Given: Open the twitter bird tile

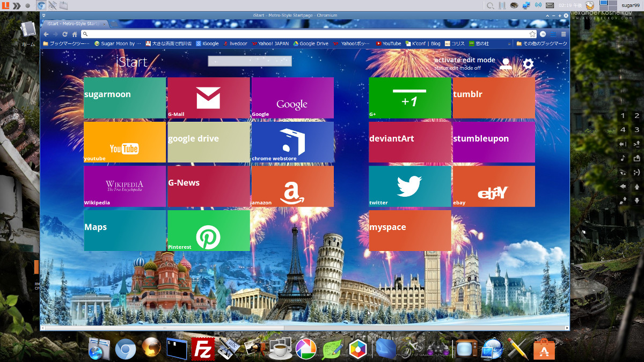Looking at the screenshot, I should coord(410,186).
